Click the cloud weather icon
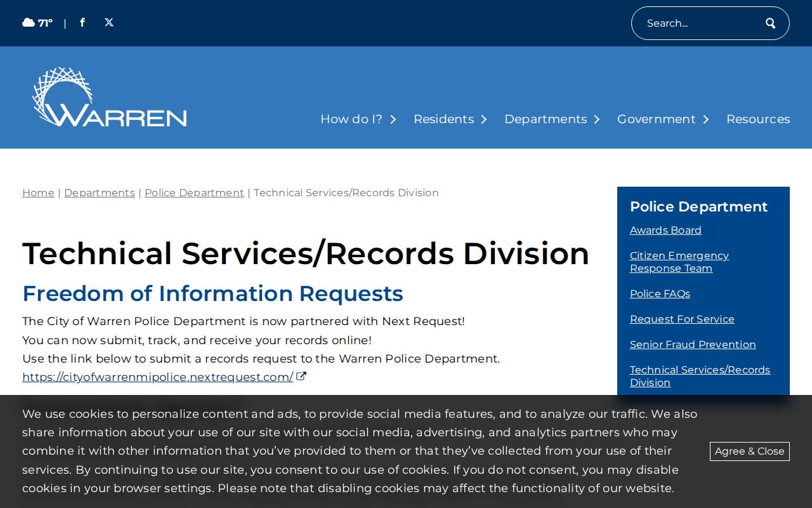The height and width of the screenshot is (508, 812). coord(29,23)
